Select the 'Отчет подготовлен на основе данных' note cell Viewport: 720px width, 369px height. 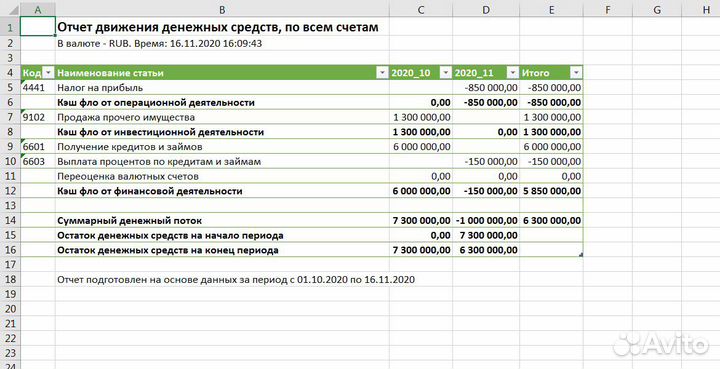point(222,279)
